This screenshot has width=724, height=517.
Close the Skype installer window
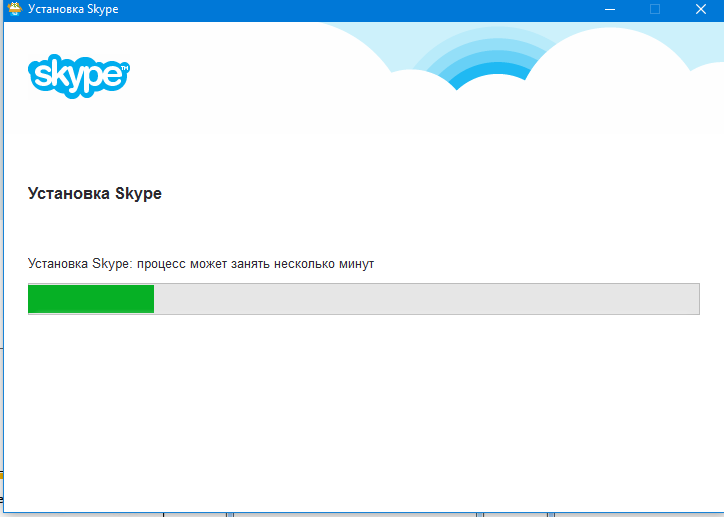click(x=701, y=9)
